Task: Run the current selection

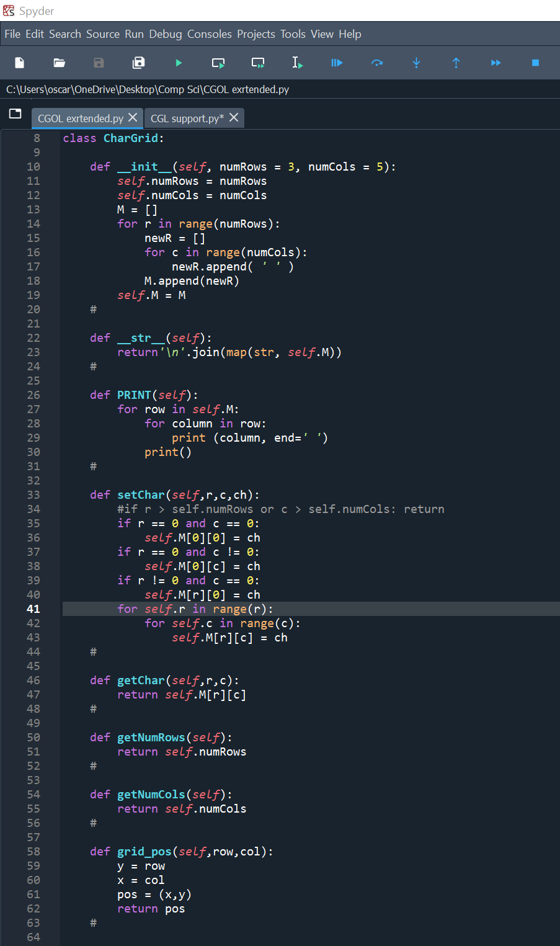Action: pos(297,63)
